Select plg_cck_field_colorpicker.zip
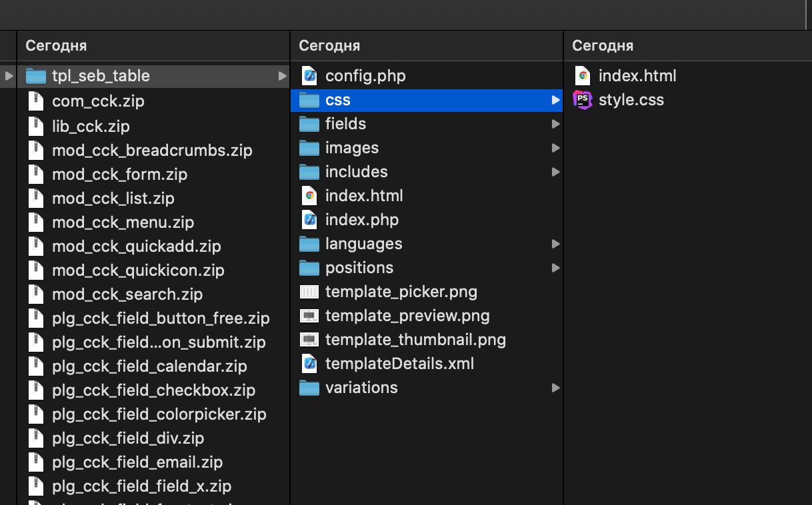812x505 pixels. tap(159, 414)
